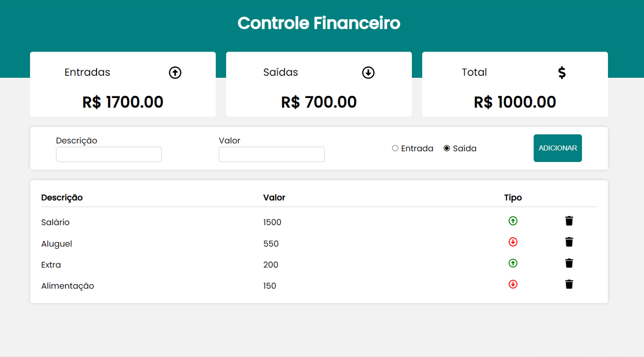Click the Valor column header in table
Viewport: 644px width, 357px height.
pyautogui.click(x=274, y=198)
